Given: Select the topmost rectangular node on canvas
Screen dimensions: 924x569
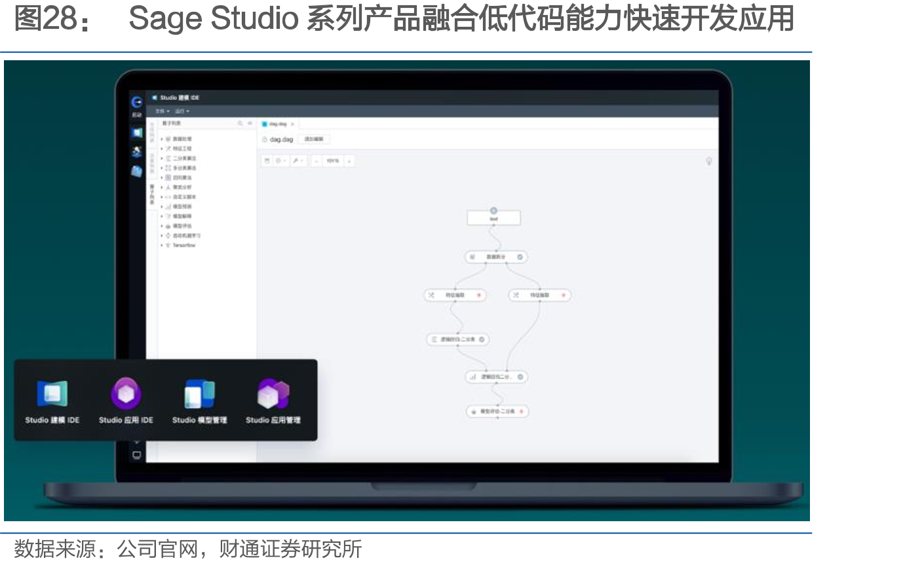Looking at the screenshot, I should click(494, 218).
